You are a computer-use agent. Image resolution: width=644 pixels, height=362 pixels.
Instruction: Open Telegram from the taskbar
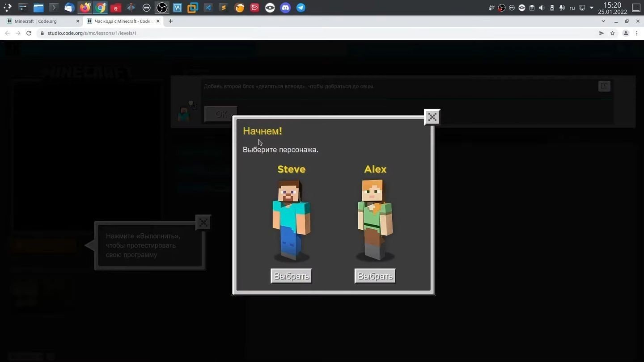click(x=301, y=8)
